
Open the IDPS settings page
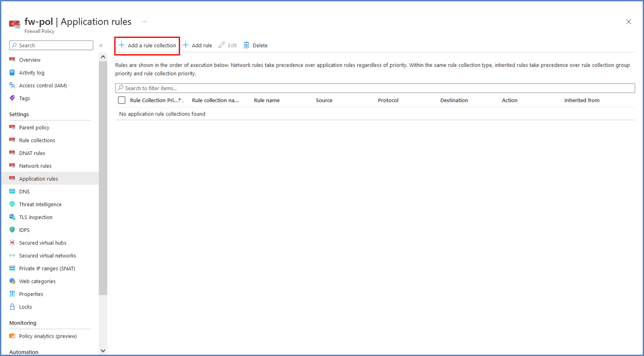pos(24,230)
